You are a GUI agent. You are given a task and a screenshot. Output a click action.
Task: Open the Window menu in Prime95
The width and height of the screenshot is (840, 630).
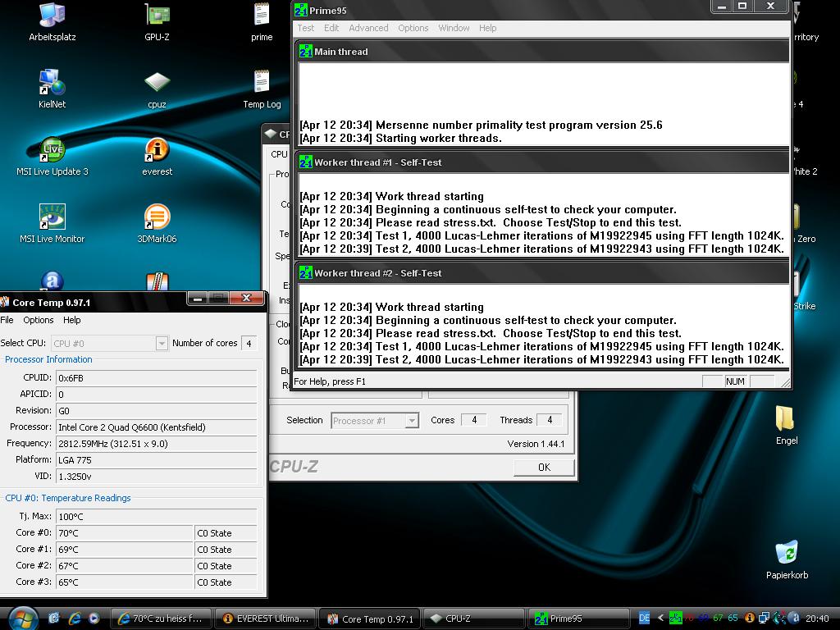pyautogui.click(x=454, y=28)
